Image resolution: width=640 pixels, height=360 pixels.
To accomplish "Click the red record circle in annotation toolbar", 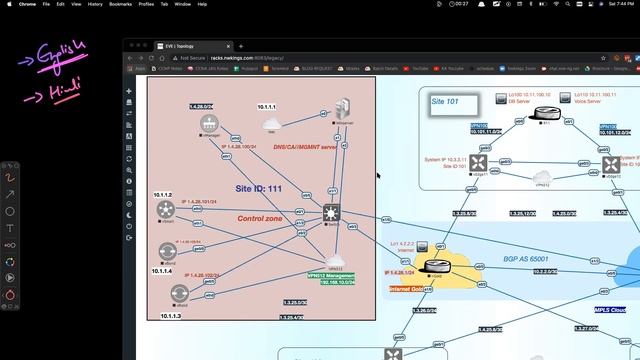I will (10, 295).
